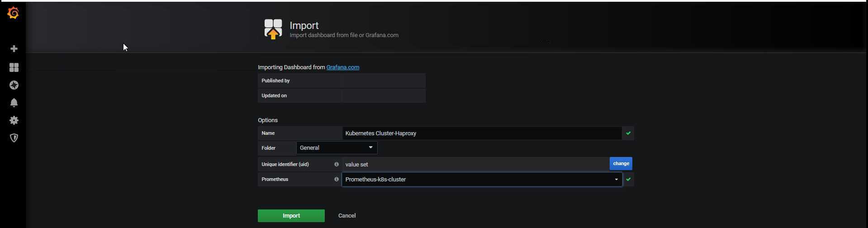Click 'Import dashboard from file or Grafana.com' subtitle

coord(344,35)
